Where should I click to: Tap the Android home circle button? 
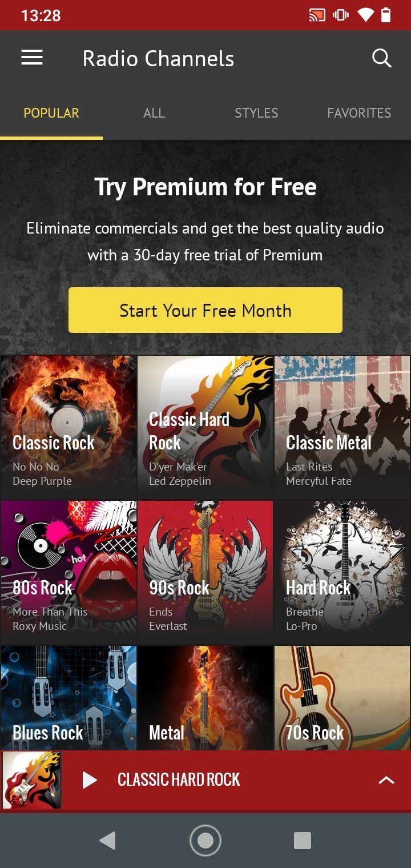pos(205,840)
